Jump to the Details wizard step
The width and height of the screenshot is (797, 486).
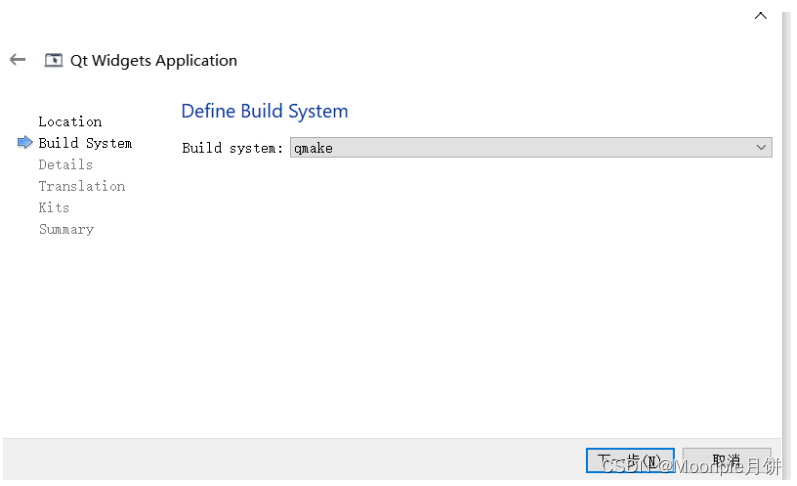[66, 165]
